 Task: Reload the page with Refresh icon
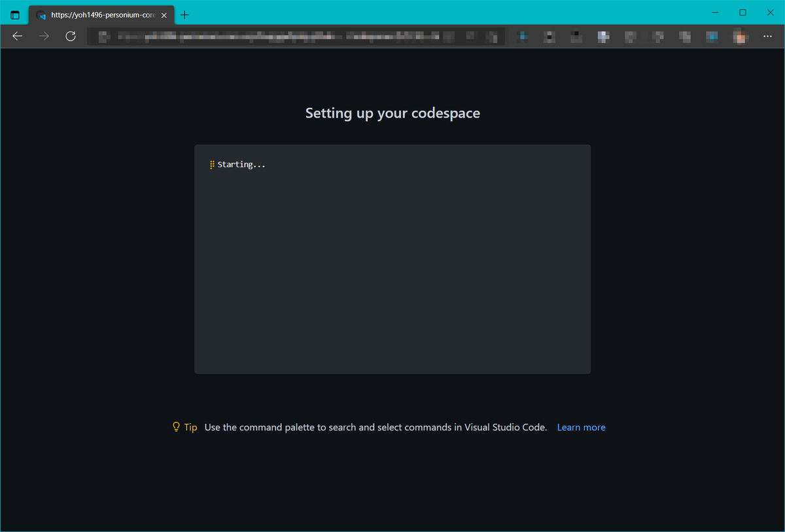pos(71,36)
